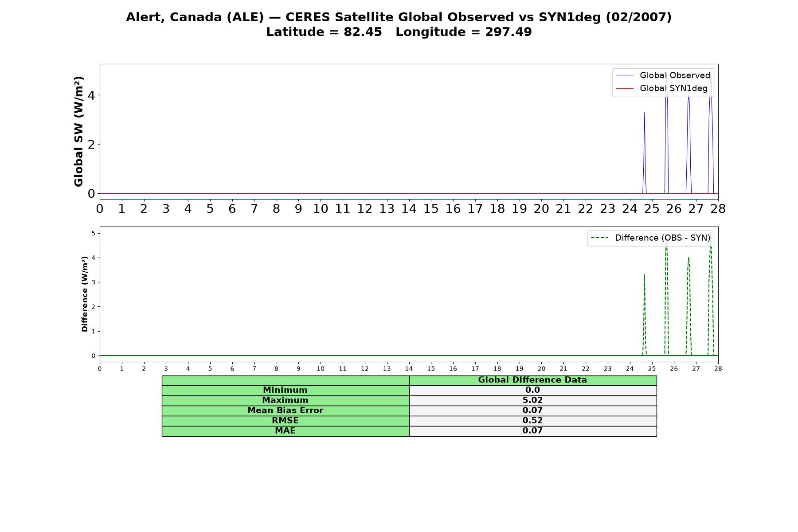
Task: Click the MAE row label cell
Action: coord(285,431)
